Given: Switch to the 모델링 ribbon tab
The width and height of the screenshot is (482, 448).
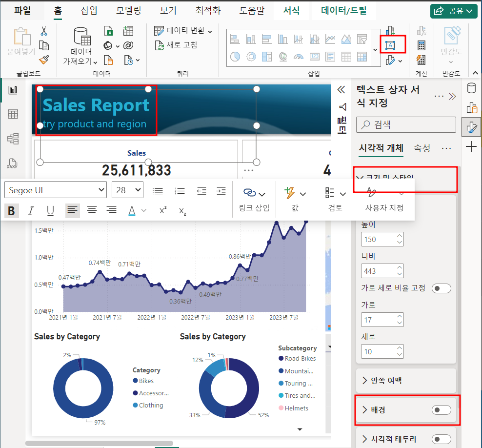Looking at the screenshot, I should coord(128,10).
